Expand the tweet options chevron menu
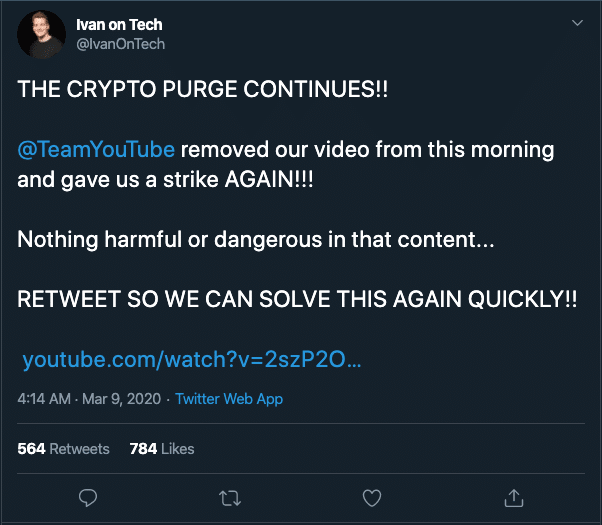 pos(576,23)
